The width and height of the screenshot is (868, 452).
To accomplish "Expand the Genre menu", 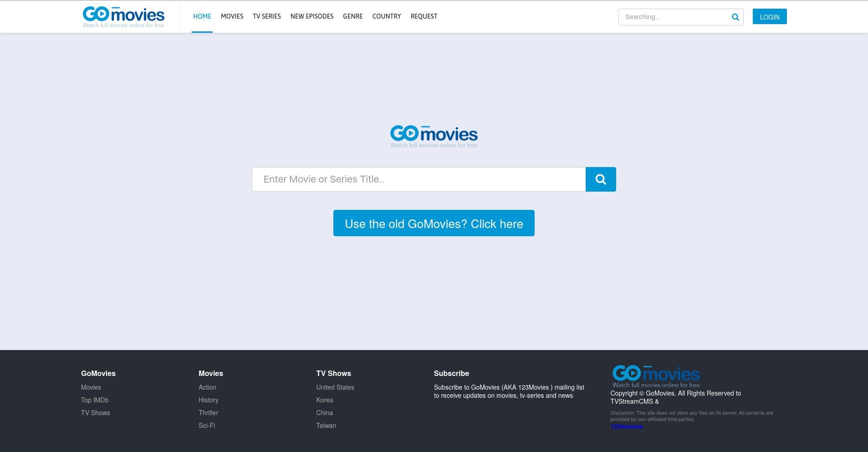I will click(353, 16).
